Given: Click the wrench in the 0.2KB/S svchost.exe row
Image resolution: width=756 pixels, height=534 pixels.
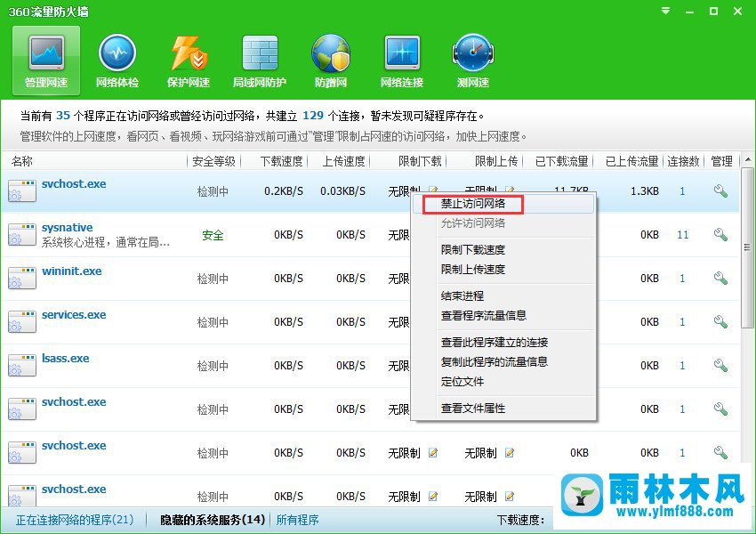Looking at the screenshot, I should click(720, 191).
